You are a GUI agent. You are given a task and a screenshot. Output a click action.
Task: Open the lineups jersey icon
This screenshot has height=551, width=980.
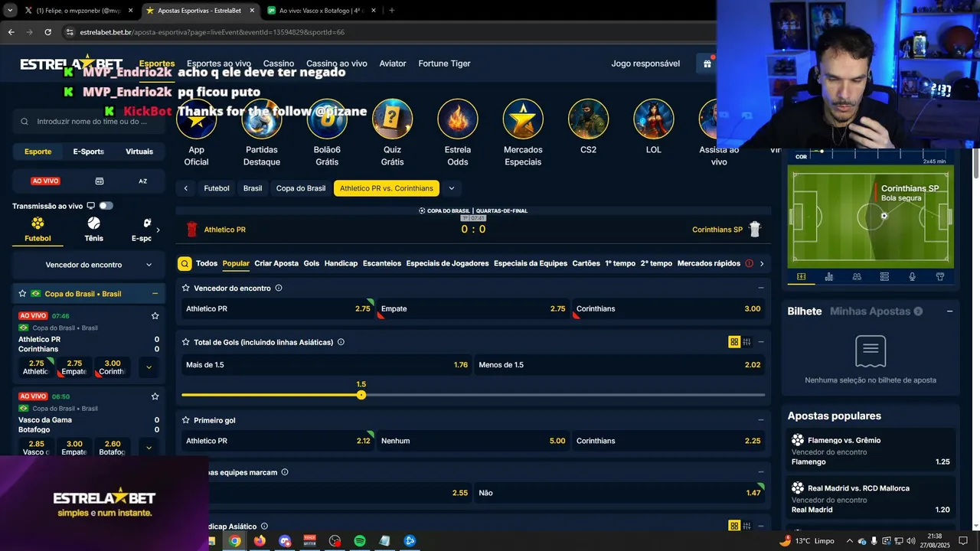point(940,277)
